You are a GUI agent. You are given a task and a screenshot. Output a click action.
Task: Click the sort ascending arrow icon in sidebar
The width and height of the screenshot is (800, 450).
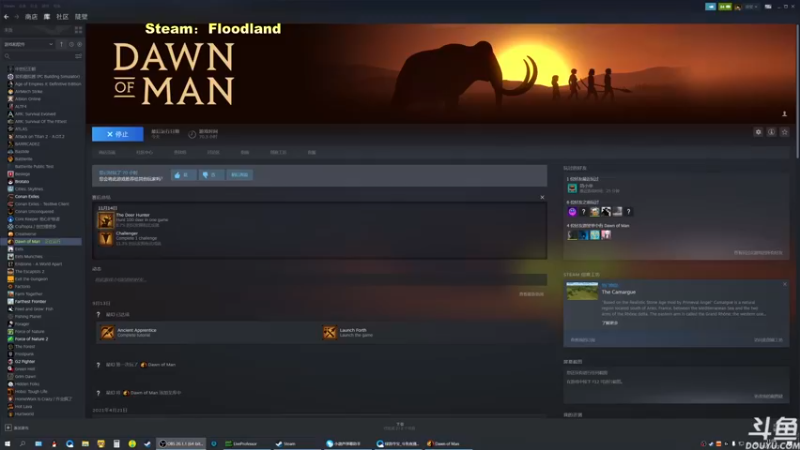click(62, 44)
